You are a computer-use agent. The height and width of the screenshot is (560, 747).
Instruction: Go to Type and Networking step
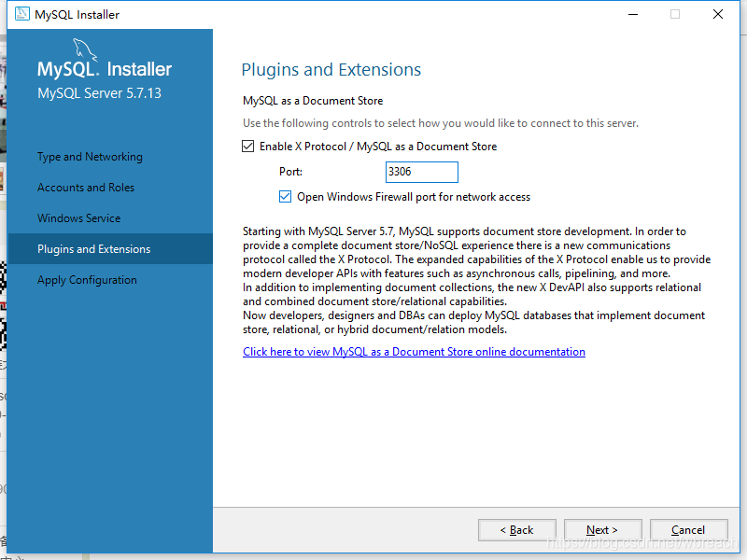click(x=90, y=157)
